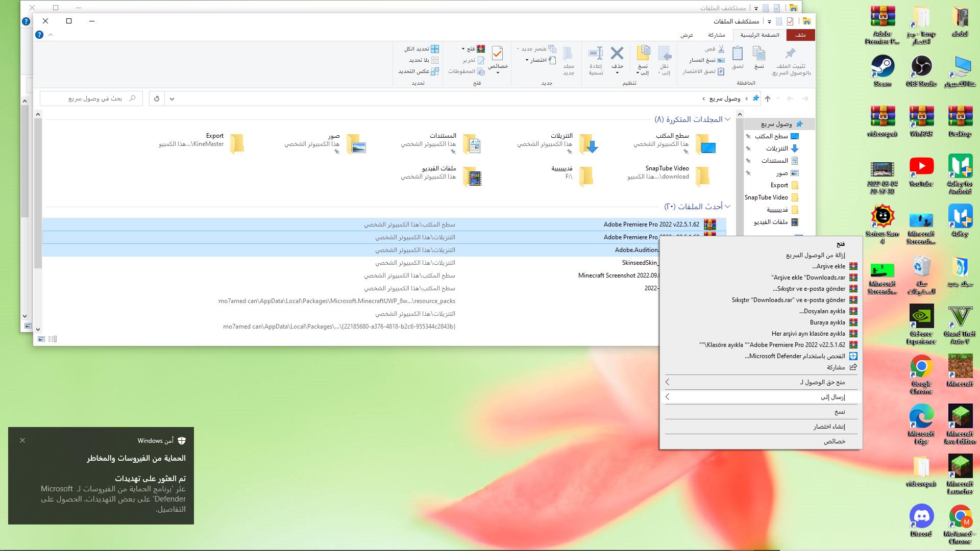The image size is (980, 551).
Task: Switch to large icons view in the status bar
Action: click(41, 339)
